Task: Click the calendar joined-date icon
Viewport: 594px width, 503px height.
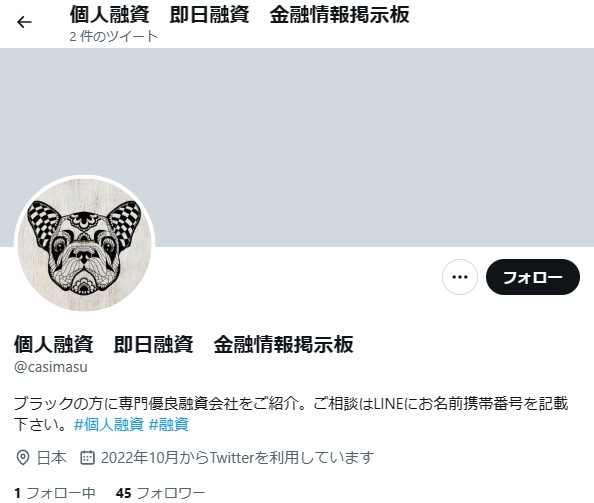Action: 87,458
